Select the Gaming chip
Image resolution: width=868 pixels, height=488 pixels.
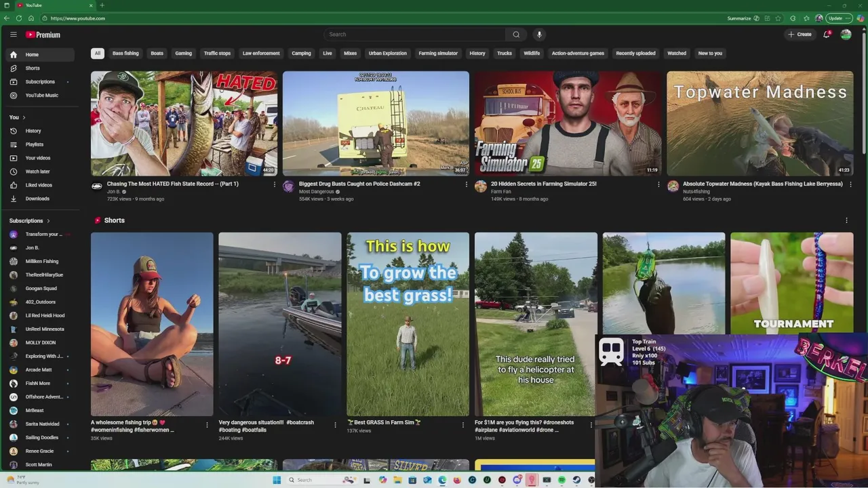tap(183, 54)
